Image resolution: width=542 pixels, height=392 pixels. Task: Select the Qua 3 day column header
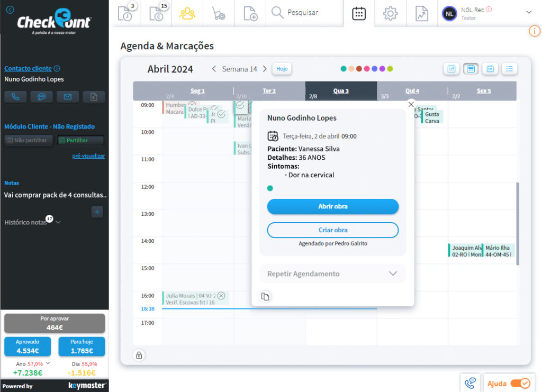[341, 91]
